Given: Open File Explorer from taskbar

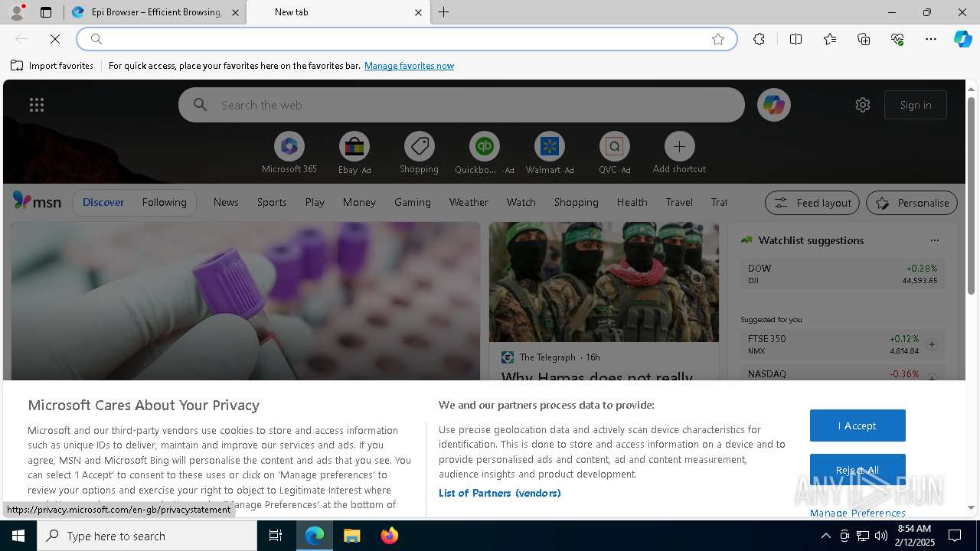Looking at the screenshot, I should (351, 536).
